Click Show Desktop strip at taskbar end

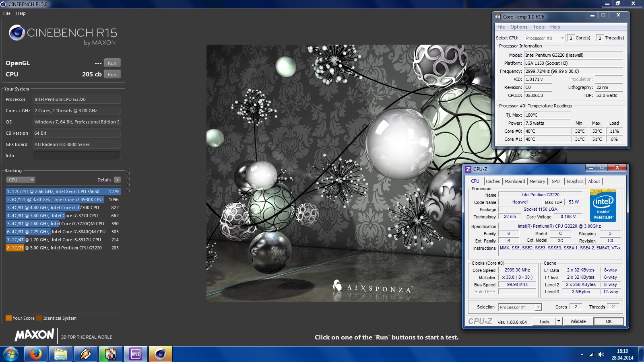click(641, 354)
